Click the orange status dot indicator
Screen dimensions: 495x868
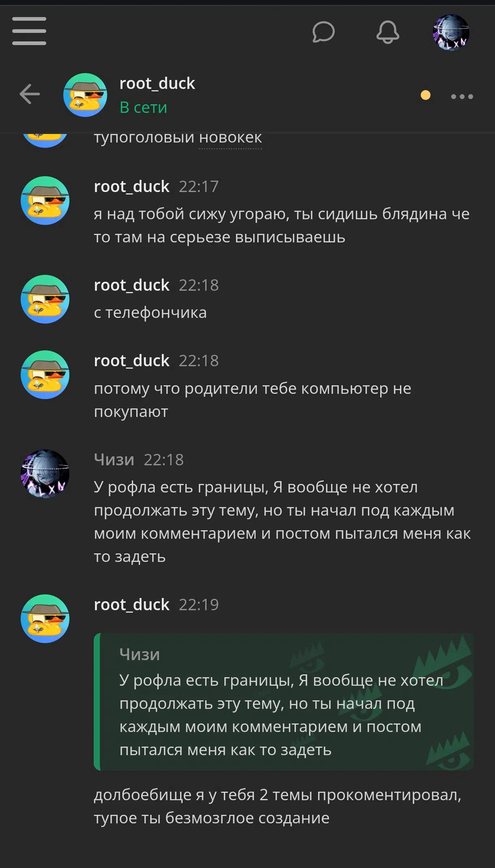426,95
